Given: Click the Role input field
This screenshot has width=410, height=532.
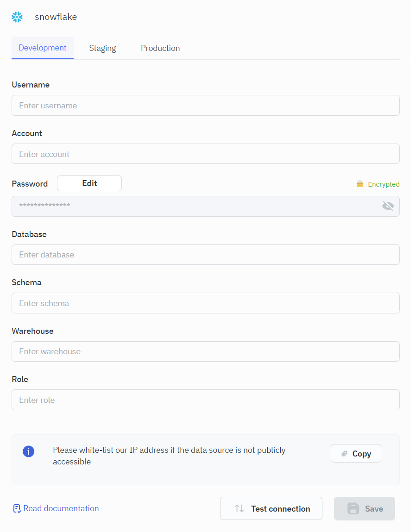Looking at the screenshot, I should click(205, 400).
